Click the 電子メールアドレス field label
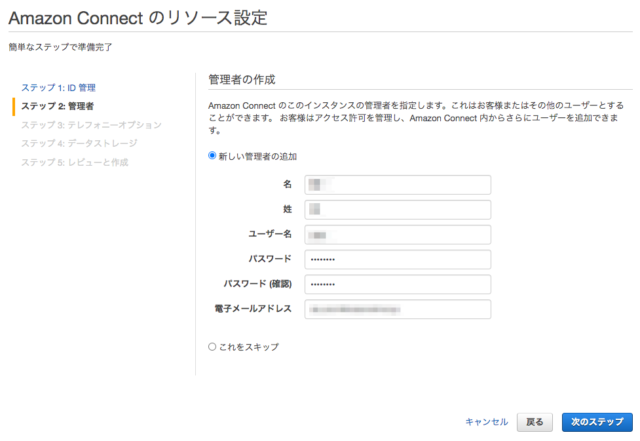Viewport: 640px width, 441px height. 253,309
